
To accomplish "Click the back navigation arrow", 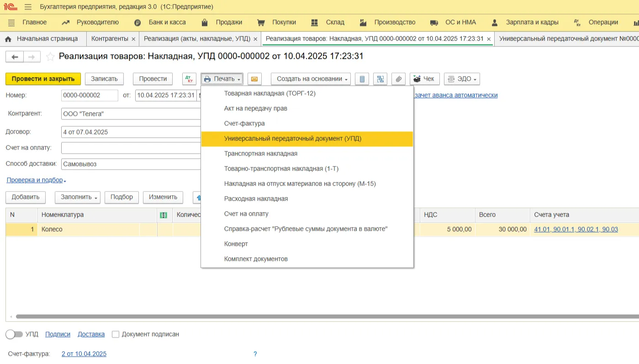I will point(15,57).
